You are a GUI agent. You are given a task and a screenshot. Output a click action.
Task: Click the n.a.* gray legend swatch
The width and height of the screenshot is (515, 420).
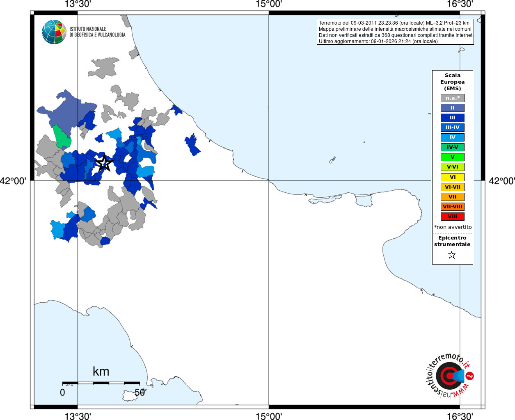(453, 98)
